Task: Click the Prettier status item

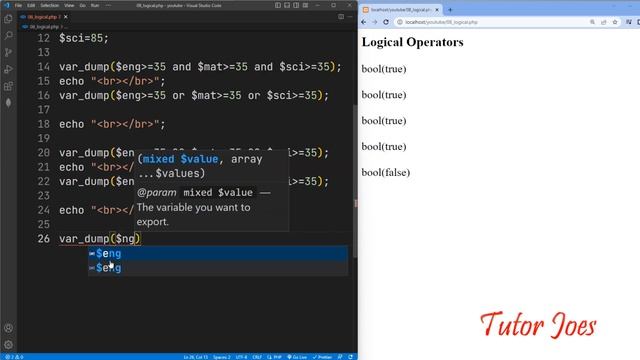Action: pos(322,357)
